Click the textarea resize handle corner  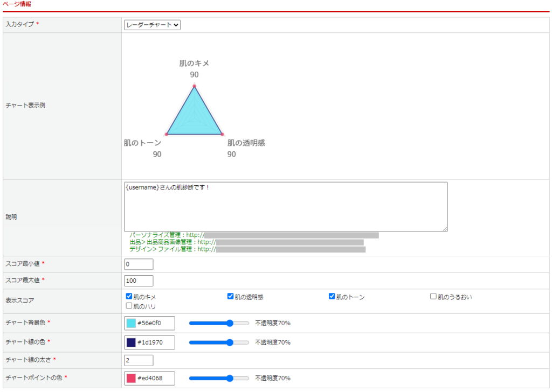445,229
